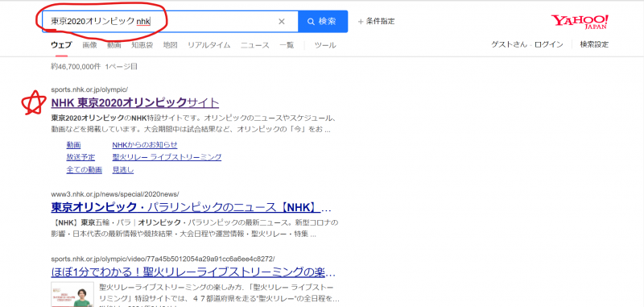Open 検索設定 search settings
This screenshot has width=644, height=307.
594,44
